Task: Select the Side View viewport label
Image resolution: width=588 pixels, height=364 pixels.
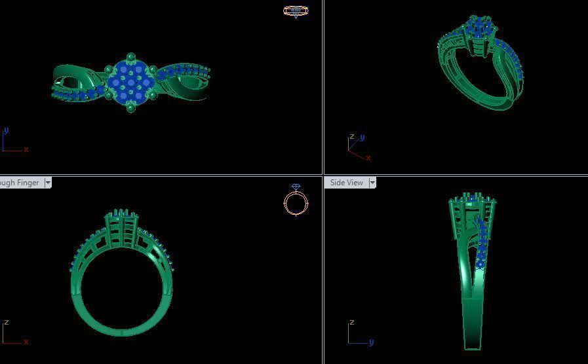Action: pos(347,183)
